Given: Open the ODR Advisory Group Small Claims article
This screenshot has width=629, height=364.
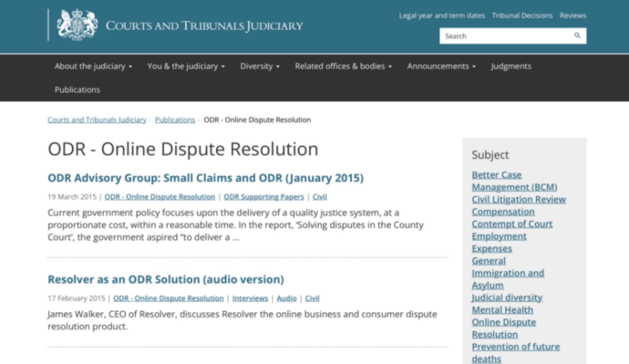Looking at the screenshot, I should 206,178.
